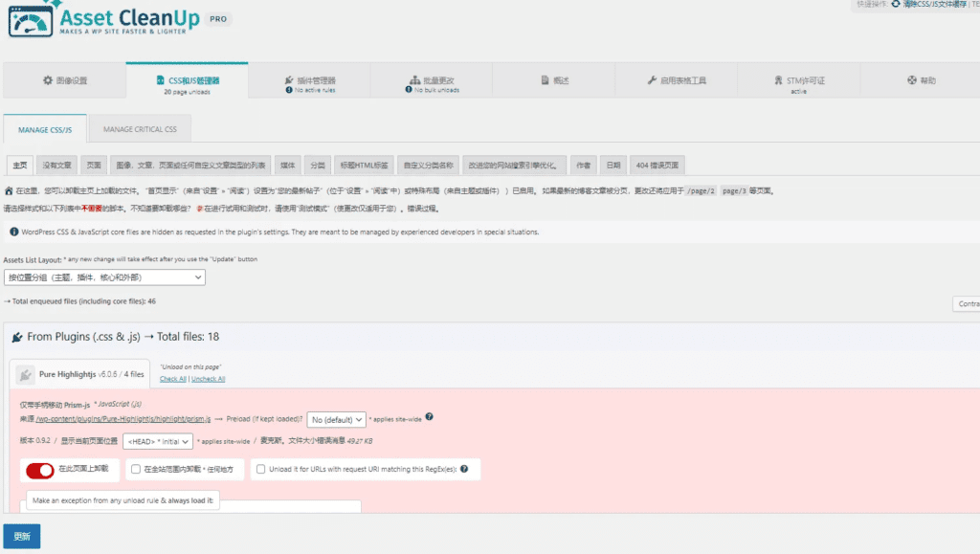Image resolution: width=980 pixels, height=554 pixels.
Task: Click the Pure Highlightjs plugin header tab
Action: click(79, 374)
